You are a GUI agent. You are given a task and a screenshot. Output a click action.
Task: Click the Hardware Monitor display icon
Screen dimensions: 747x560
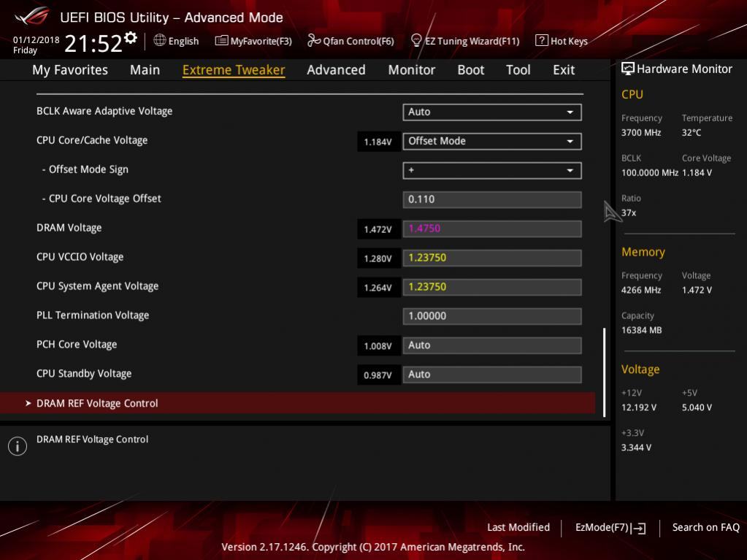point(628,69)
